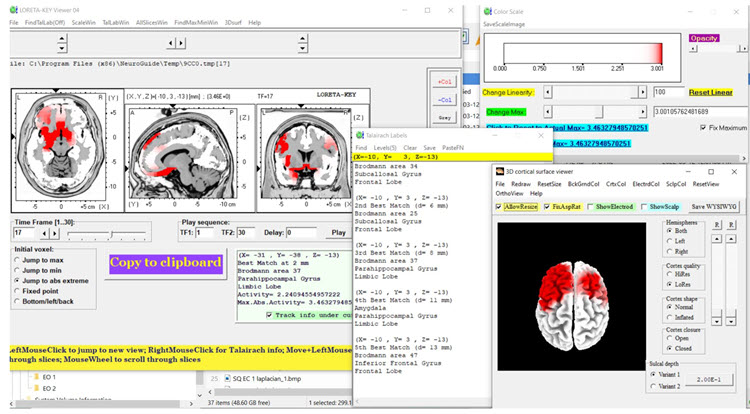This screenshot has height=414, width=750.
Task: Click the 3D cortical surface viewer title icon
Action: [x=500, y=172]
